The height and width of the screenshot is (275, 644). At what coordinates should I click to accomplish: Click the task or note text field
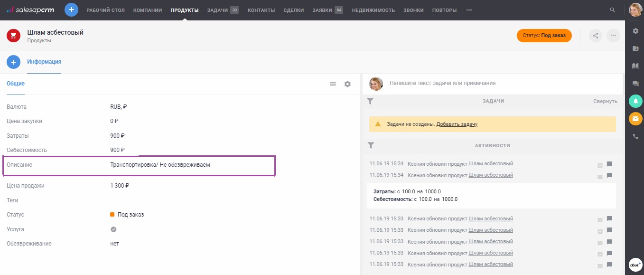pyautogui.click(x=503, y=83)
